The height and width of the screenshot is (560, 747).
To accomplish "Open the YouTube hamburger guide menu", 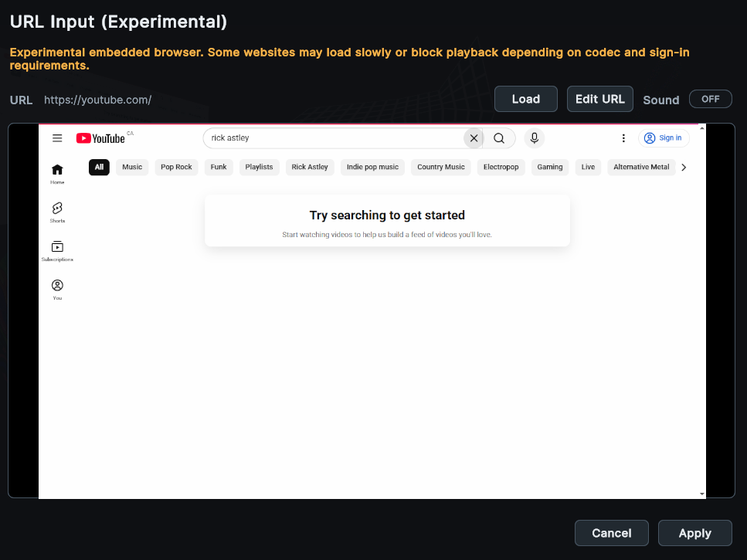I will point(57,138).
